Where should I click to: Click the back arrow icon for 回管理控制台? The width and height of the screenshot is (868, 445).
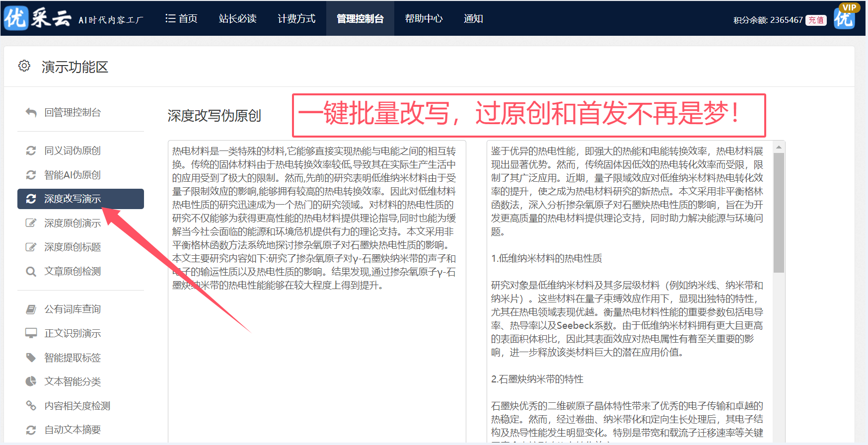(x=31, y=113)
